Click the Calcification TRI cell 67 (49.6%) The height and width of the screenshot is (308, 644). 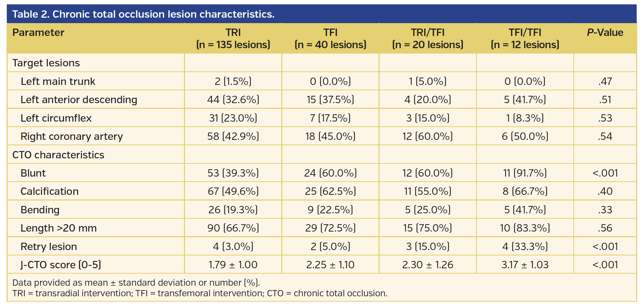click(x=233, y=191)
